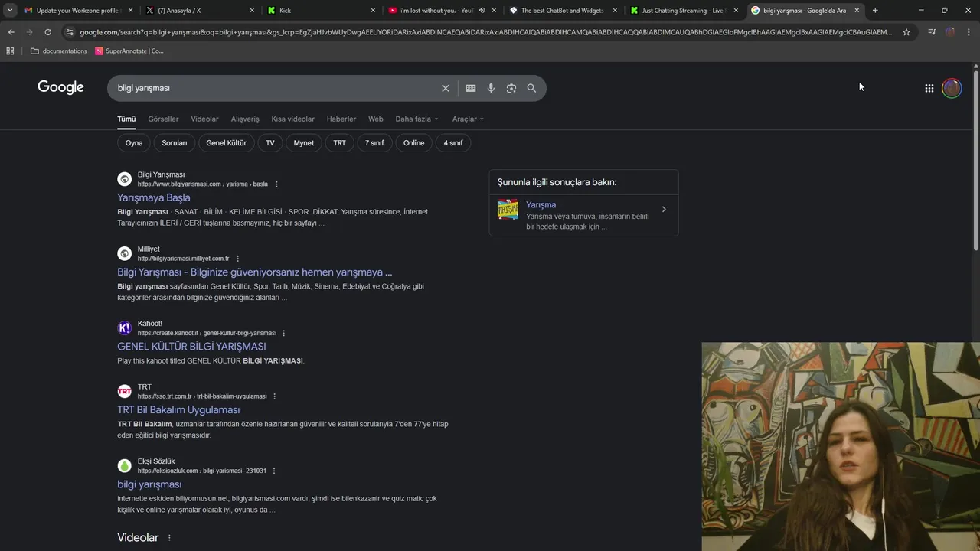Open more options for Milliyet result

pyautogui.click(x=237, y=259)
